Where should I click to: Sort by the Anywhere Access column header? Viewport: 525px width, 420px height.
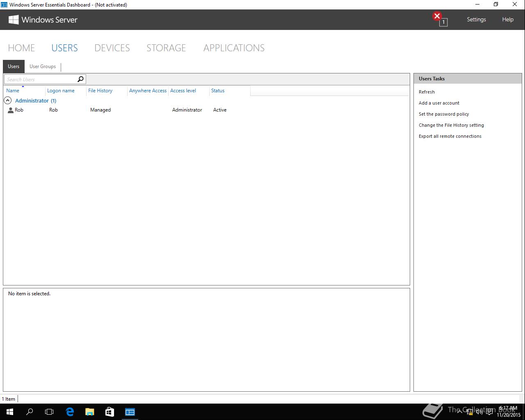click(148, 91)
